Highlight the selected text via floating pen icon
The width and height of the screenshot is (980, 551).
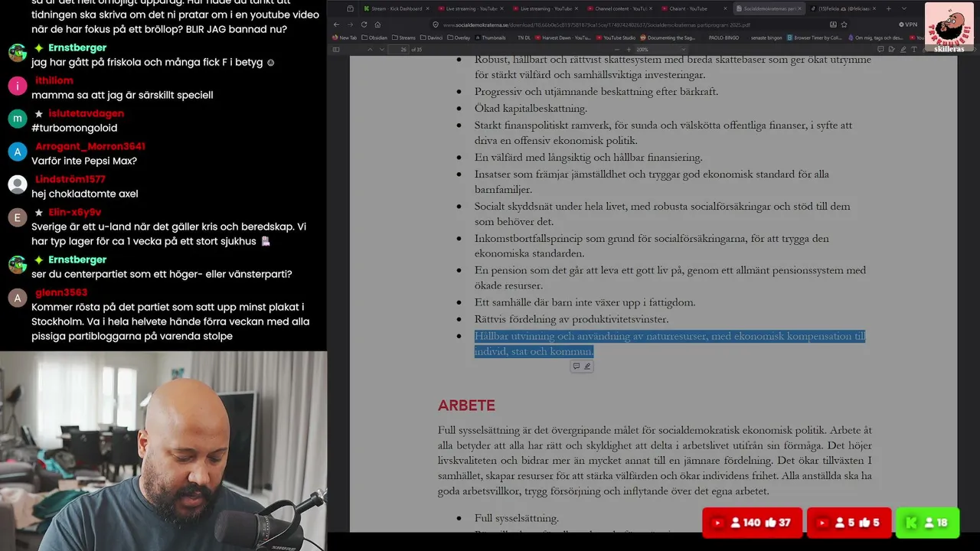coord(587,367)
